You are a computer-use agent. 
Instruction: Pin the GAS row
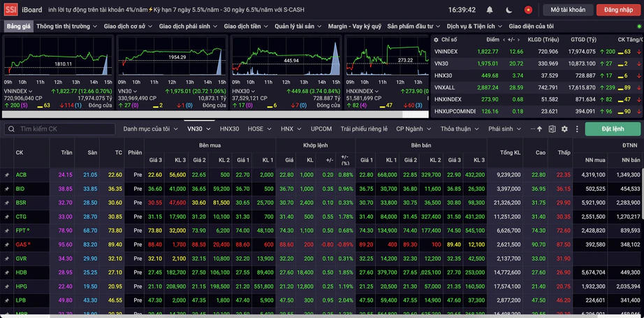(x=6, y=245)
